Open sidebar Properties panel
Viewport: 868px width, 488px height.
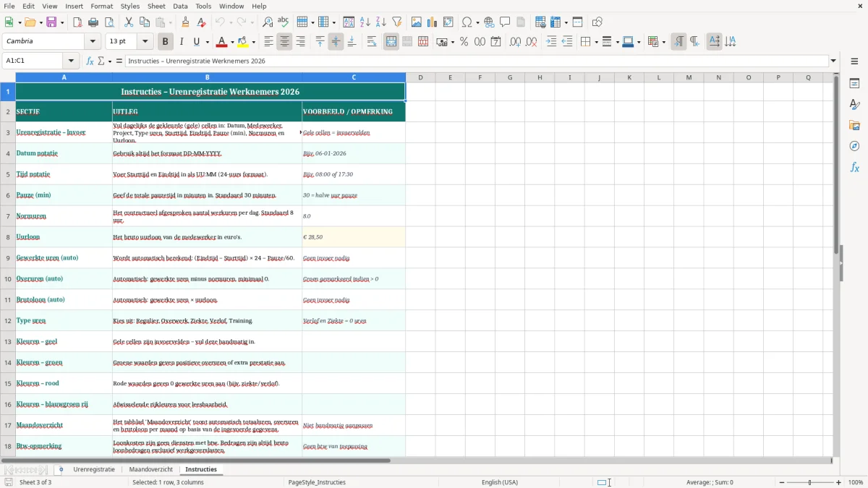click(x=854, y=83)
